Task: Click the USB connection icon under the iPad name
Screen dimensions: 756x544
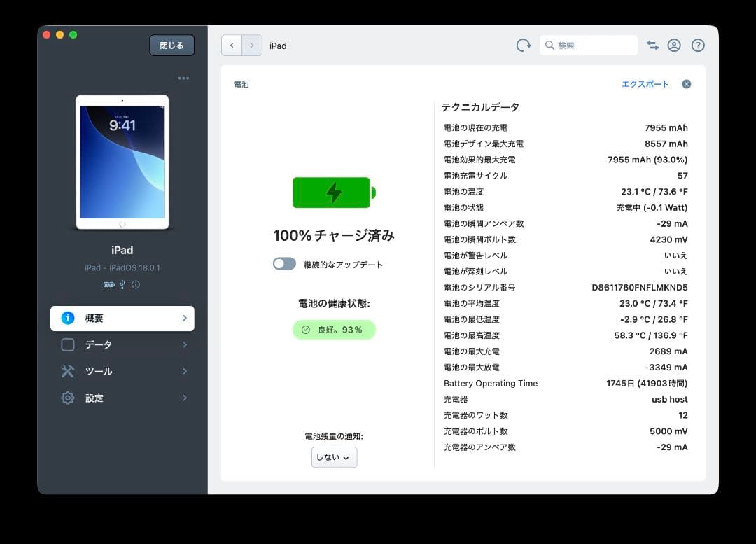Action: point(123,284)
